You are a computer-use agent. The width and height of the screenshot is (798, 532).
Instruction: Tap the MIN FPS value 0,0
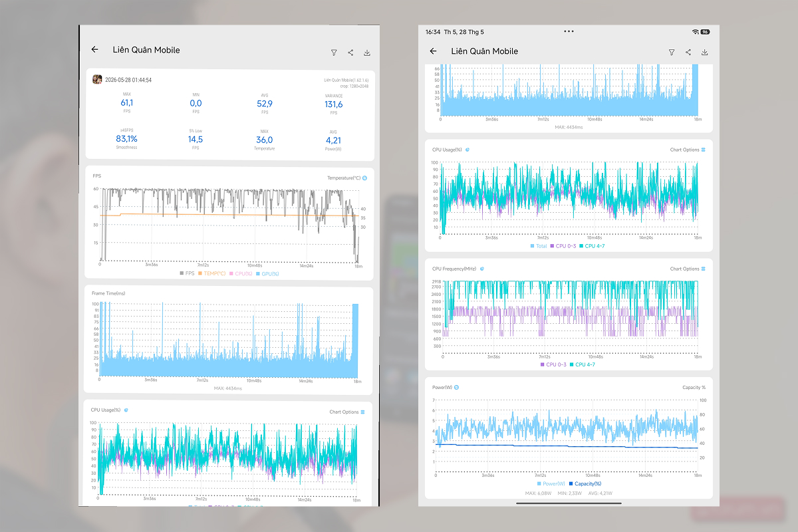click(x=196, y=103)
